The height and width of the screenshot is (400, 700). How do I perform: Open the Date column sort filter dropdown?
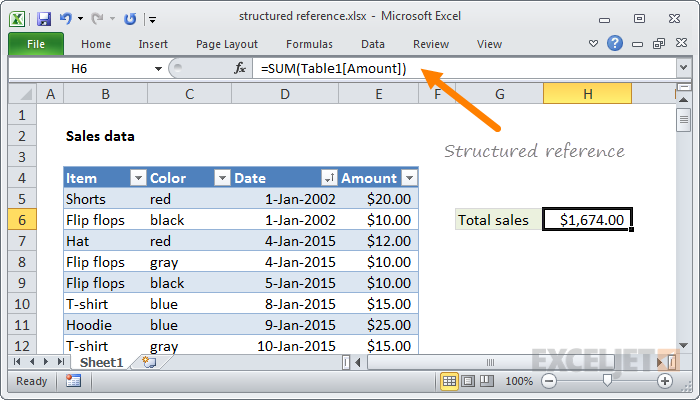coord(329,178)
